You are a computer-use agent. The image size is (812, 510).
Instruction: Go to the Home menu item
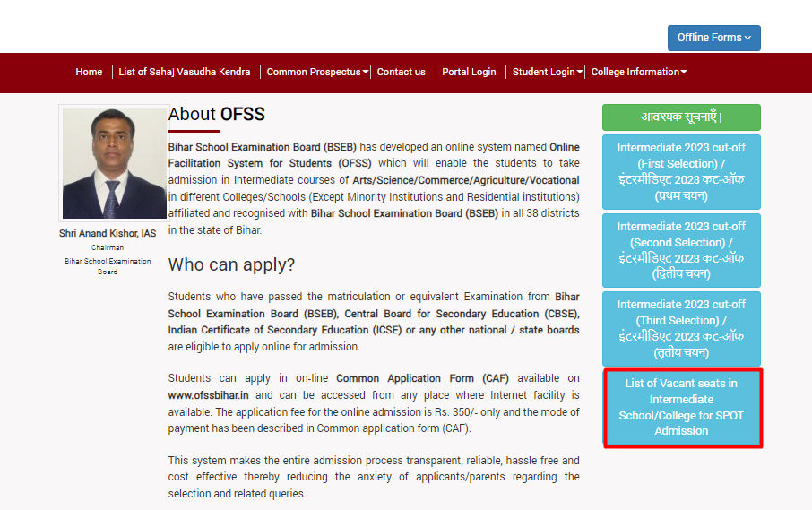point(89,72)
